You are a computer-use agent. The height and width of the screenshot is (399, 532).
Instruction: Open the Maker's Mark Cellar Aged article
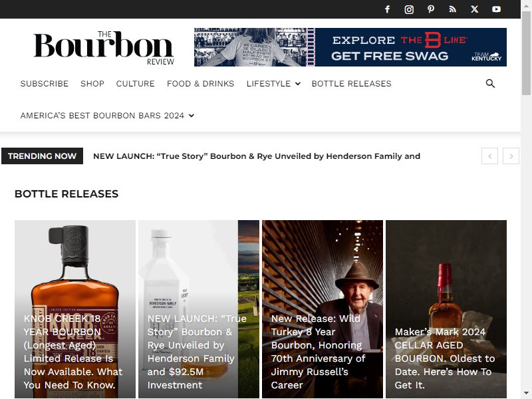(445, 358)
